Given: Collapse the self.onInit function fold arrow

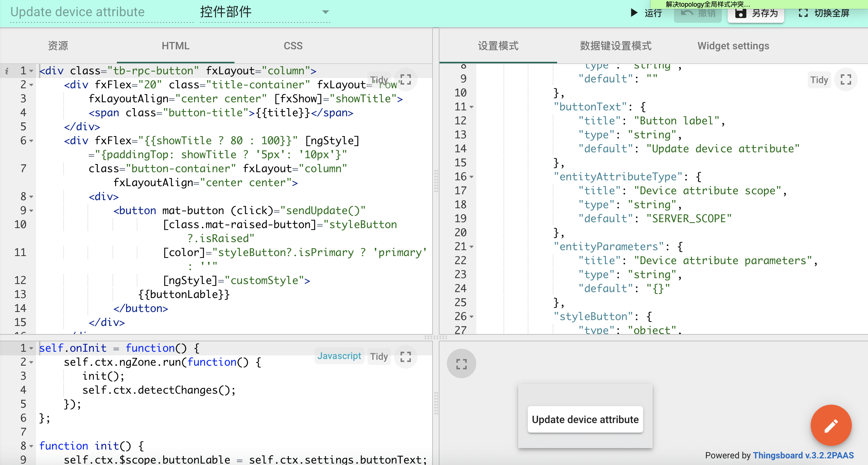Looking at the screenshot, I should tap(32, 348).
